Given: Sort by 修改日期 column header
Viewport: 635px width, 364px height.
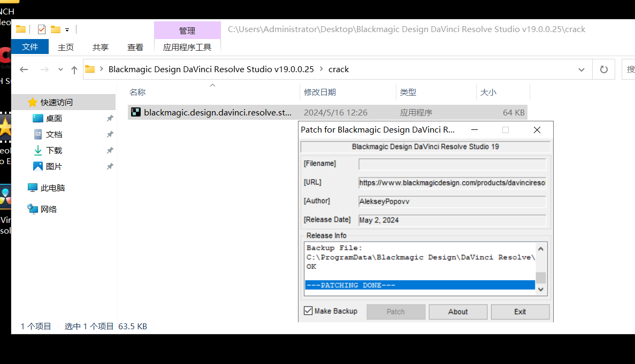Looking at the screenshot, I should pos(320,92).
